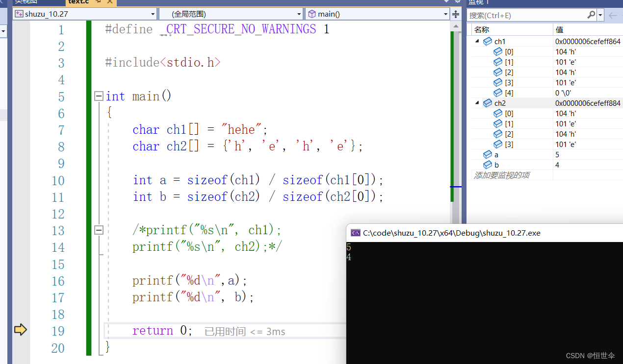The image size is (623, 364).
Task: Switch to the text.c editor tab
Action: (78, 2)
